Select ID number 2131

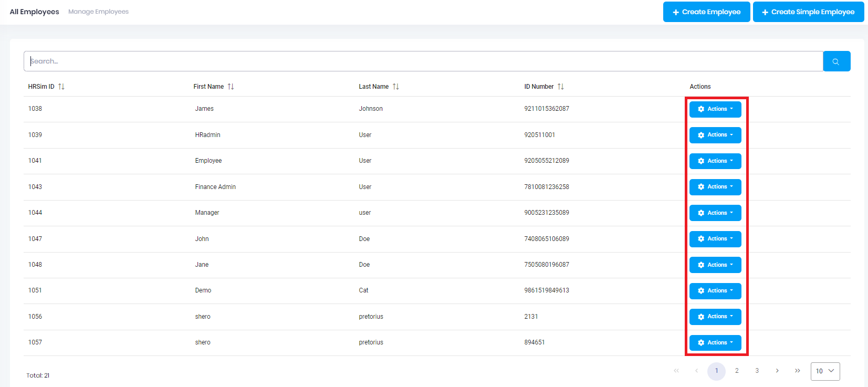[531, 317]
